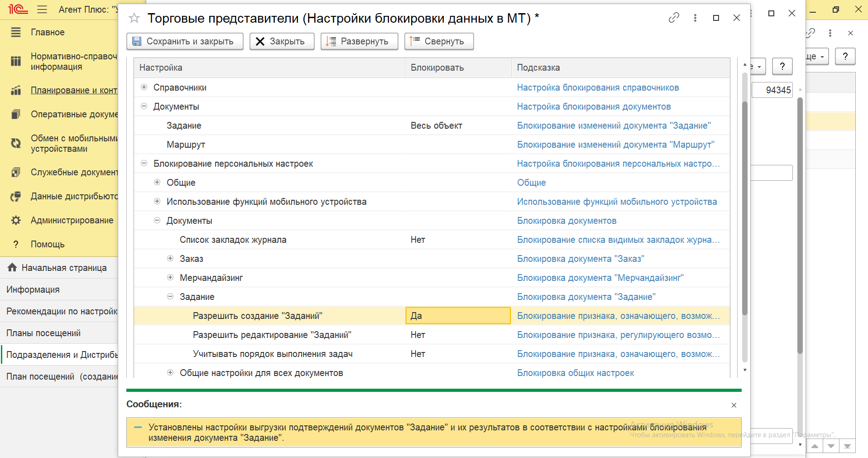
Task: Close the Сообщения panel
Action: tap(734, 405)
